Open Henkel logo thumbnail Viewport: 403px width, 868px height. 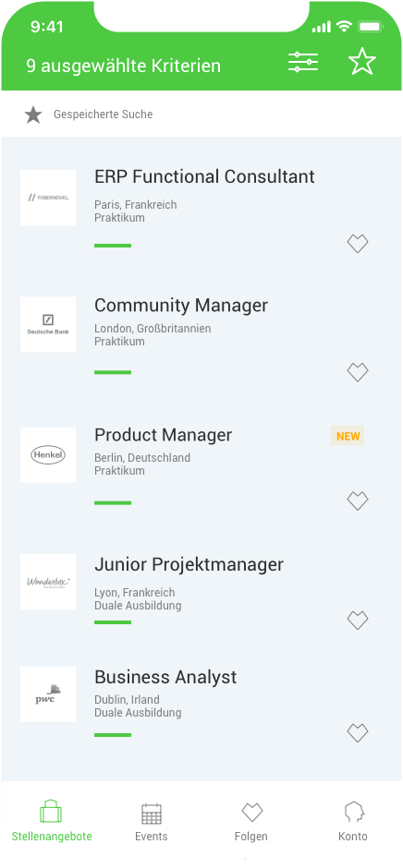(48, 455)
